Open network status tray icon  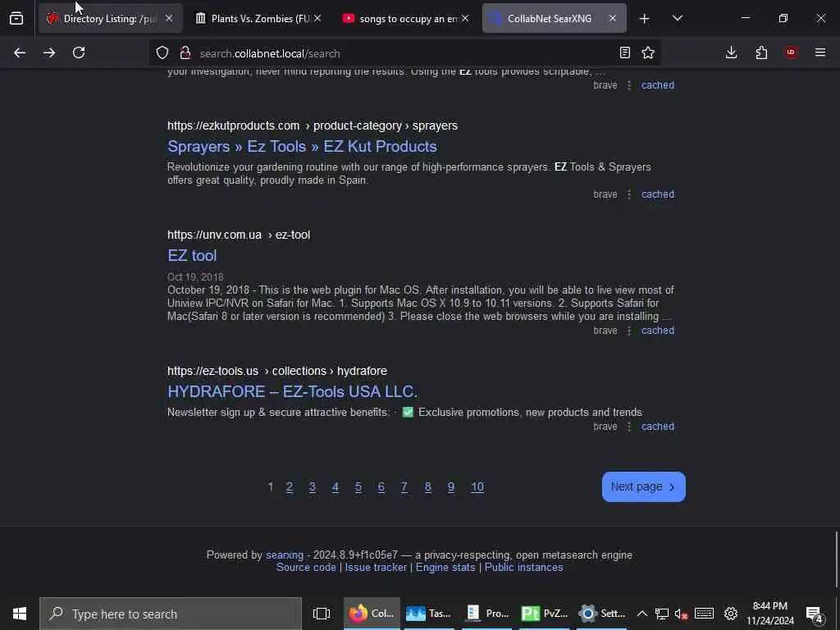[x=662, y=614]
